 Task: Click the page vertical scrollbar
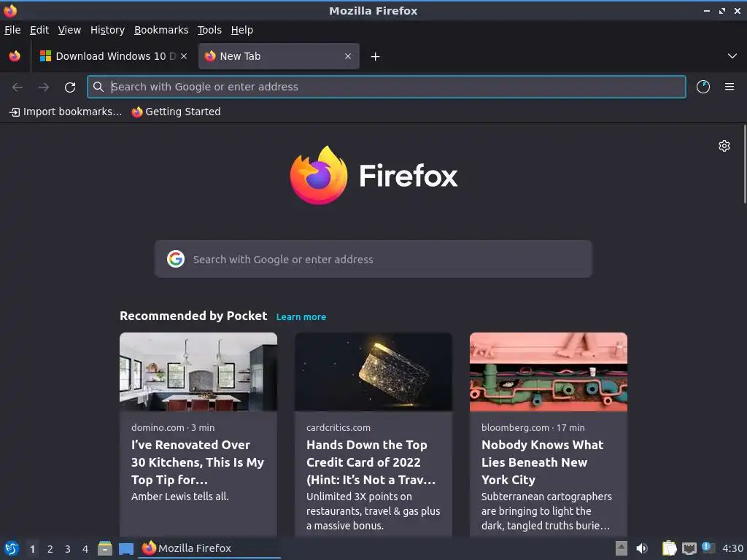coord(745,164)
